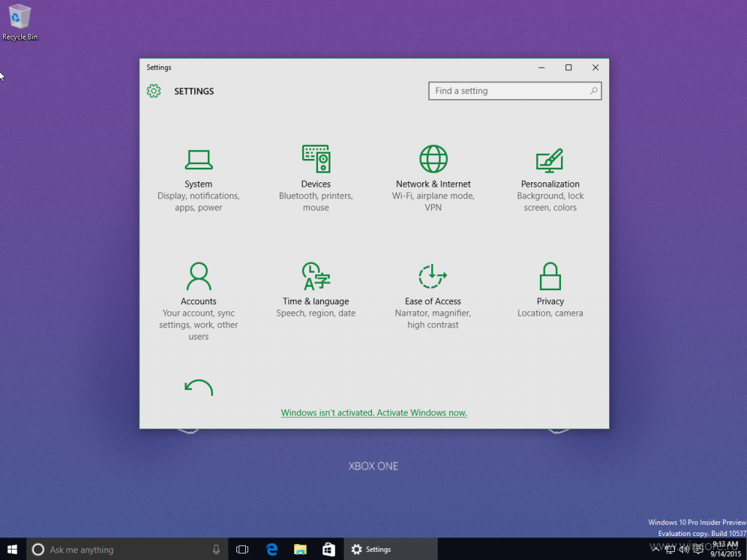The width and height of the screenshot is (747, 560).
Task: Select Settings taskbar button
Action: click(391, 550)
